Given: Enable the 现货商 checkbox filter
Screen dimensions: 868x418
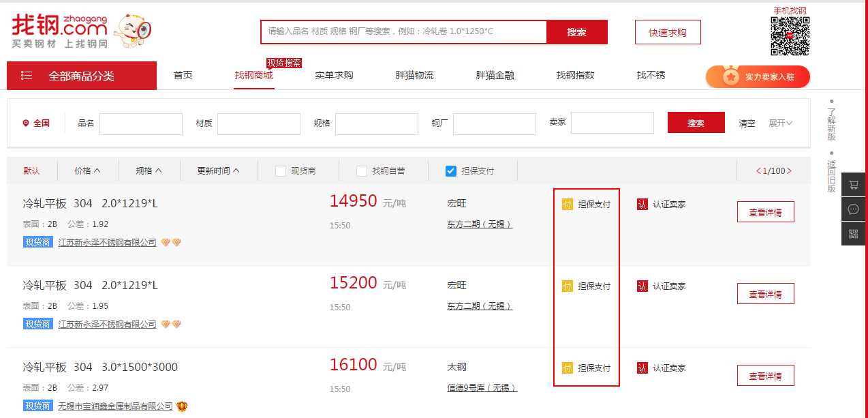Looking at the screenshot, I should 281,171.
